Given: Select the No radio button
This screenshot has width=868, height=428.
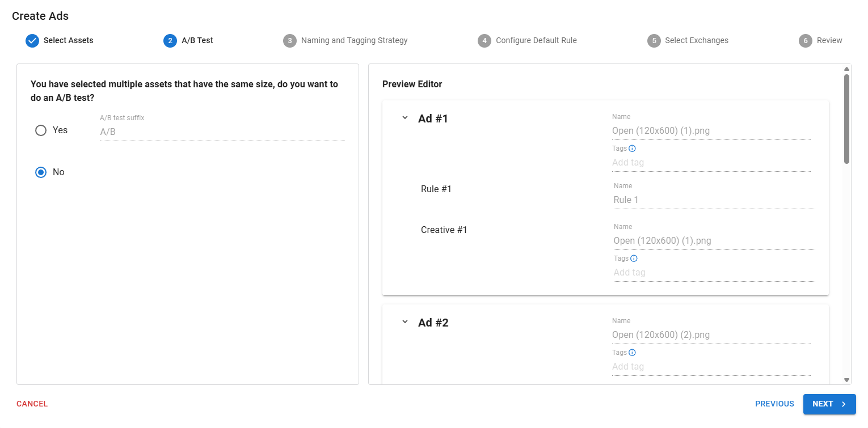Looking at the screenshot, I should click(41, 172).
